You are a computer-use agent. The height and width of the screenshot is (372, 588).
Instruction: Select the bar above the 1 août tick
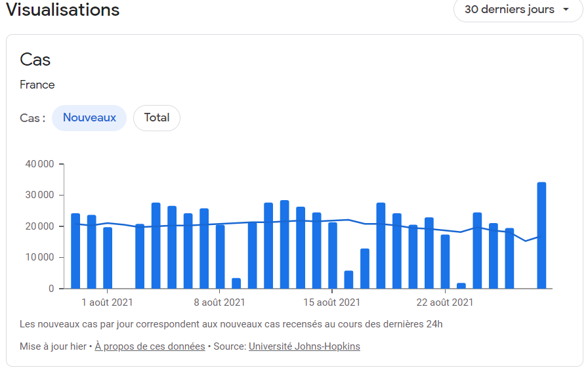coord(108,258)
